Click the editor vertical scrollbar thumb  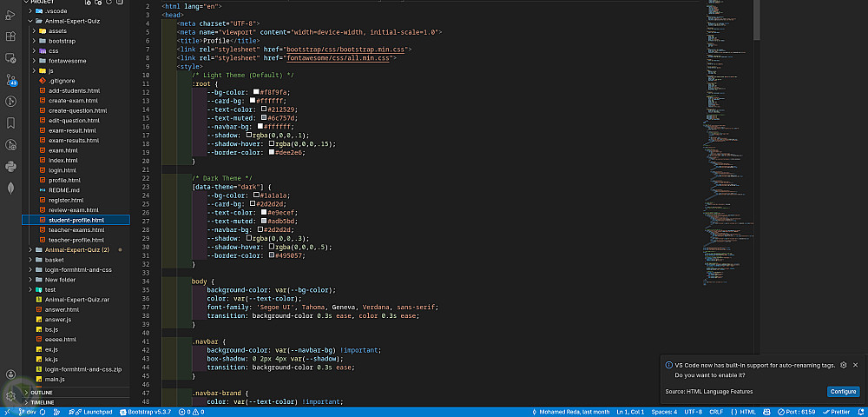(757, 21)
